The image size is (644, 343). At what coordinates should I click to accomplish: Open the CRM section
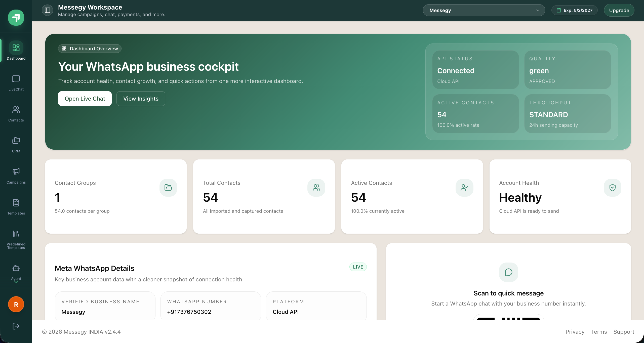point(16,145)
